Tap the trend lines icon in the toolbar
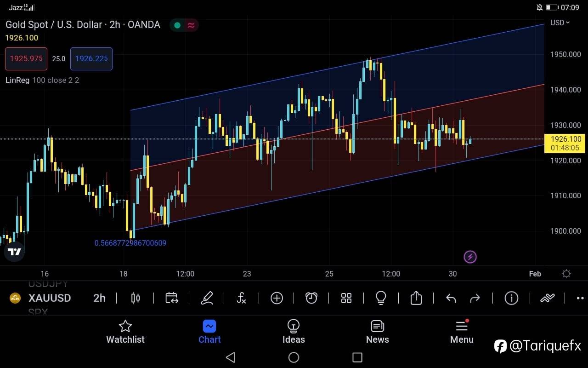The width and height of the screenshot is (588, 368). tap(548, 298)
